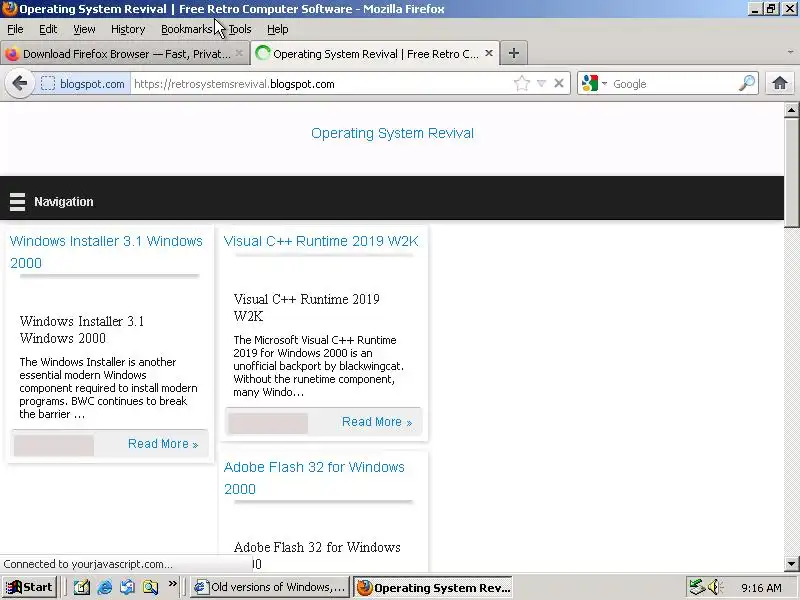The image size is (800, 600).
Task: Expand the Navigation hamburger menu
Action: [x=17, y=202]
